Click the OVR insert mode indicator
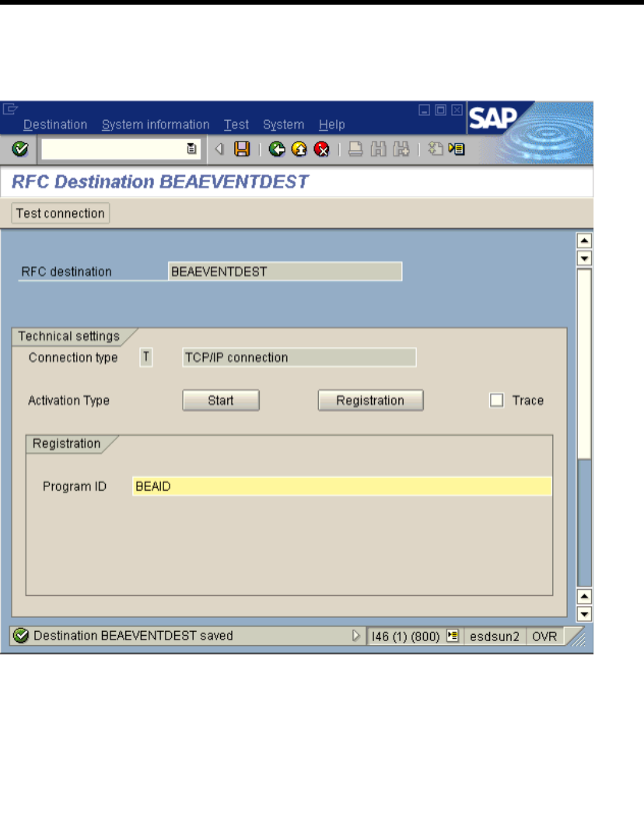The height and width of the screenshot is (838, 644). click(544, 636)
